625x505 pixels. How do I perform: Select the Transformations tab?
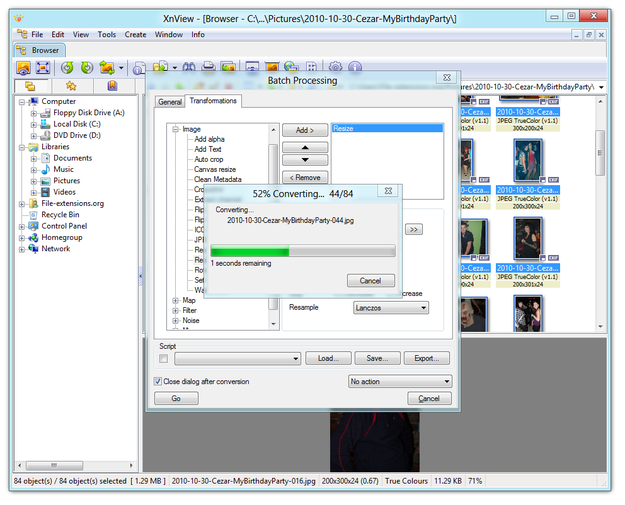pos(213,101)
